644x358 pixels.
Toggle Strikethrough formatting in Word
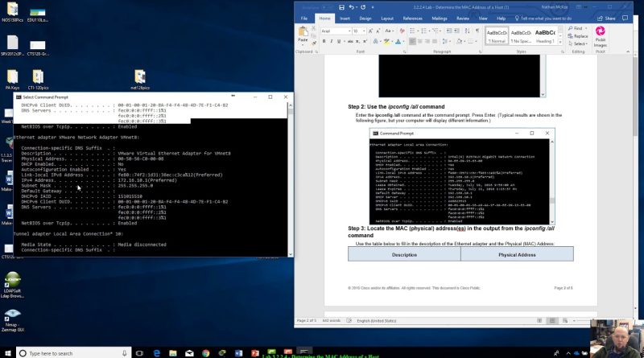coord(350,42)
